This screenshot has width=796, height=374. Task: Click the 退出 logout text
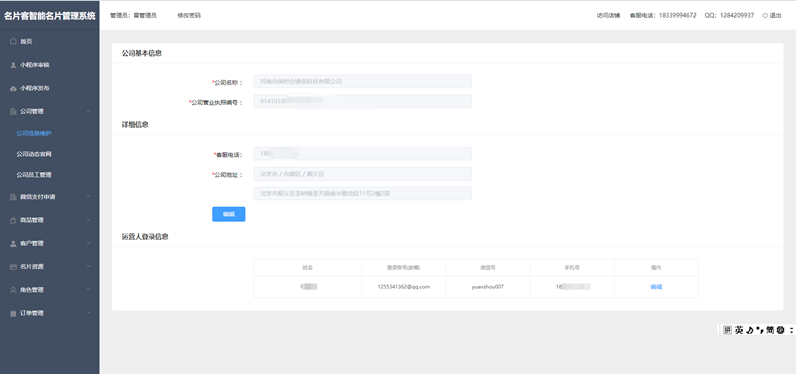tap(775, 16)
